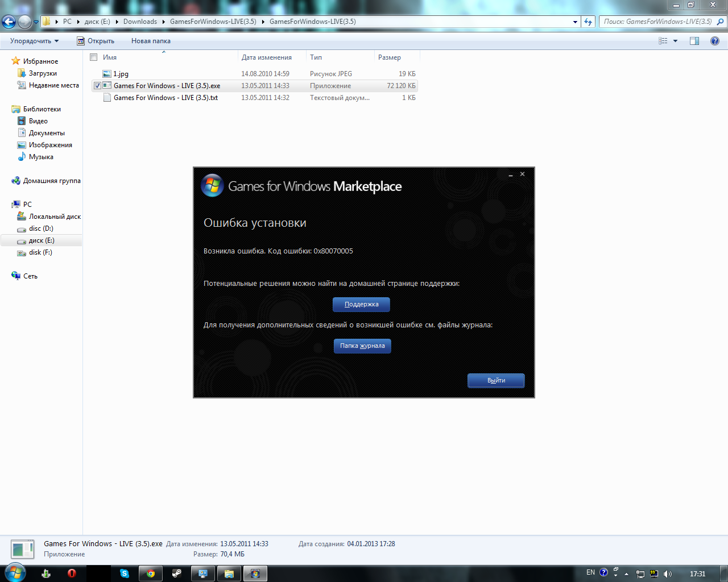Open Steam from the taskbar

pos(177,573)
